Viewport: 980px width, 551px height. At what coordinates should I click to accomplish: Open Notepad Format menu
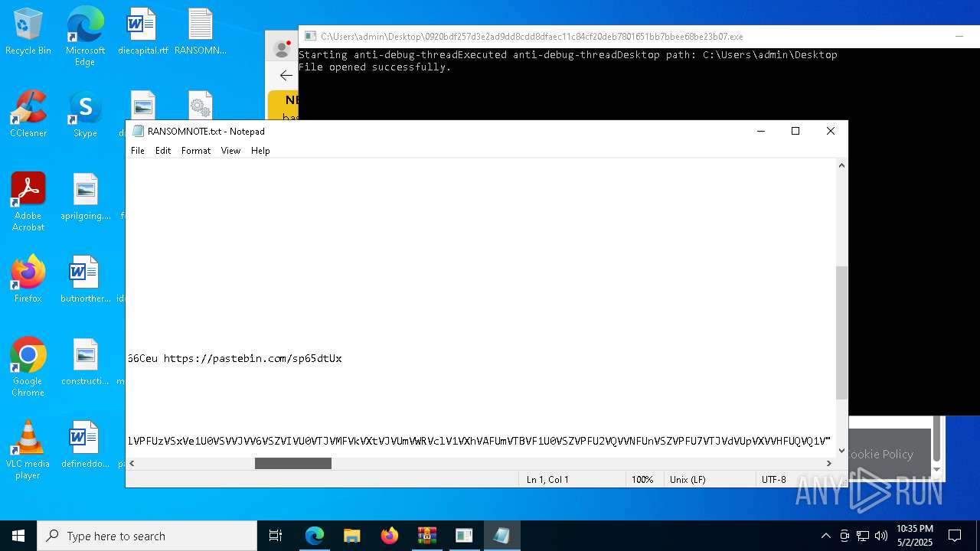(x=196, y=151)
